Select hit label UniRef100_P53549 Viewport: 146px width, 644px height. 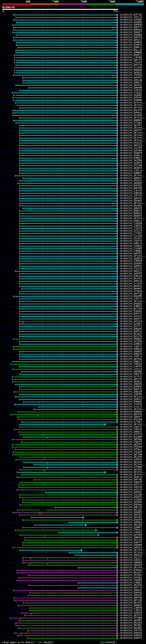click(x=131, y=447)
